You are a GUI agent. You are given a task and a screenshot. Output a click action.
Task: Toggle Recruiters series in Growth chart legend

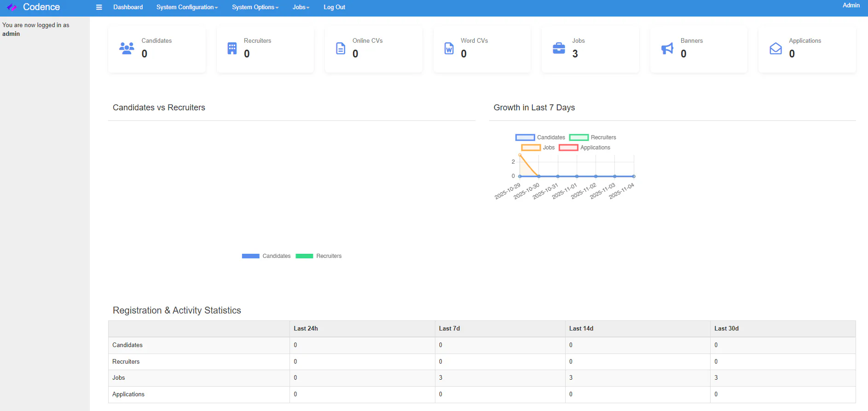tap(593, 137)
